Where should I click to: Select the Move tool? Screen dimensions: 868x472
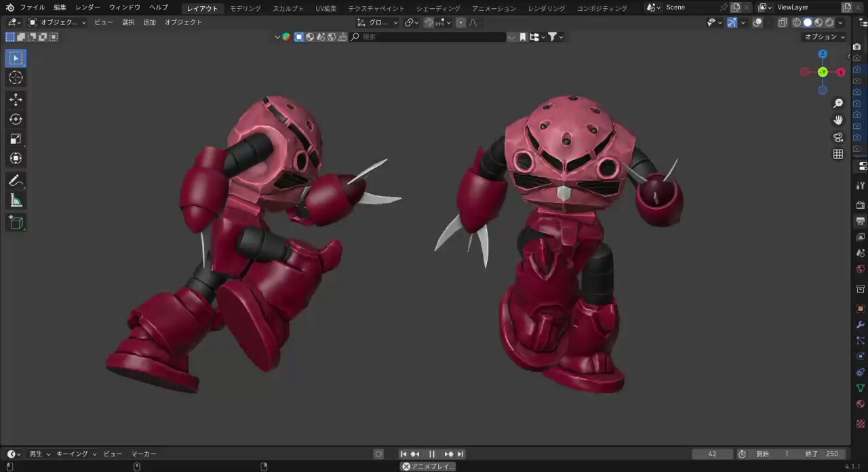pos(16,100)
